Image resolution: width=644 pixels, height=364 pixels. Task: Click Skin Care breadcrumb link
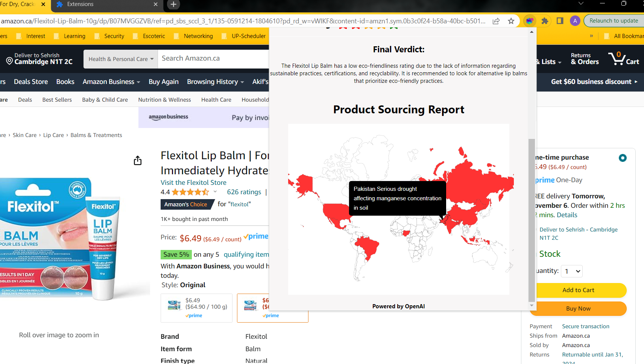point(24,135)
